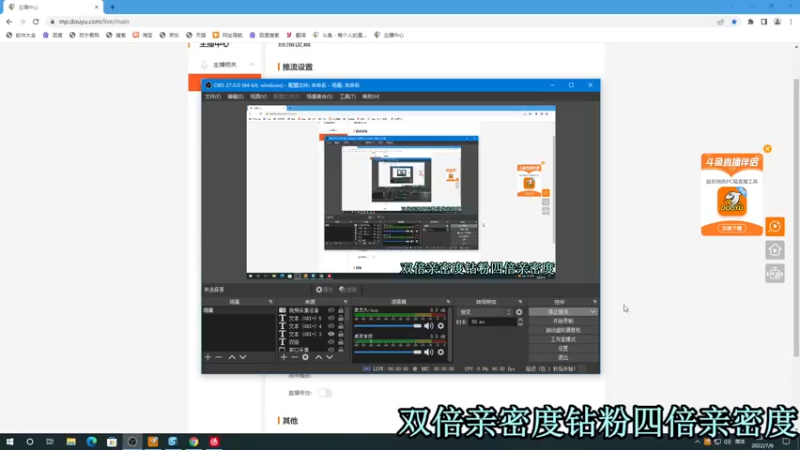Screen dimensions: 800x450
Task: Mute the Desktop Audio speaker icon
Action: coord(429,352)
